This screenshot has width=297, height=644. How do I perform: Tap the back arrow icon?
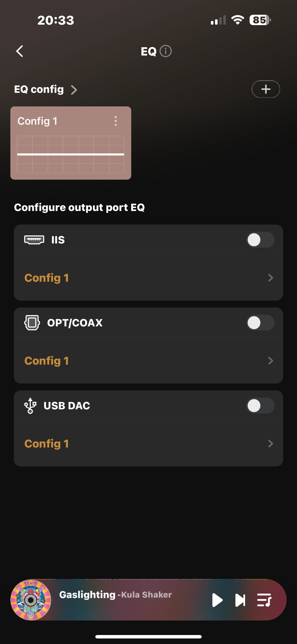pos(20,51)
